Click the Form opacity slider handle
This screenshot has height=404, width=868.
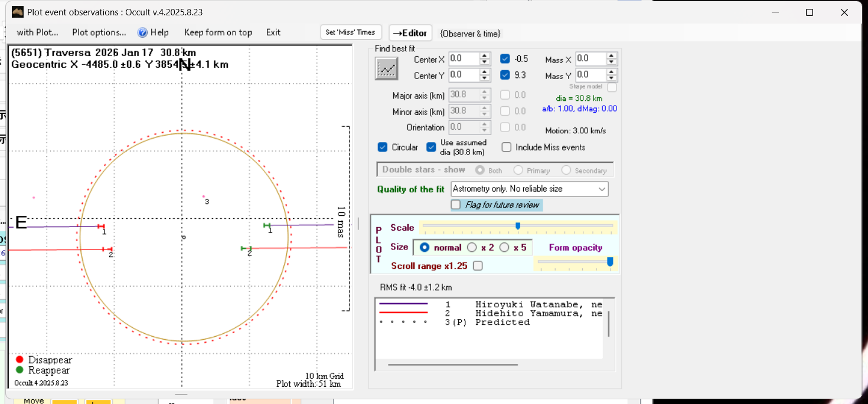[x=610, y=261]
